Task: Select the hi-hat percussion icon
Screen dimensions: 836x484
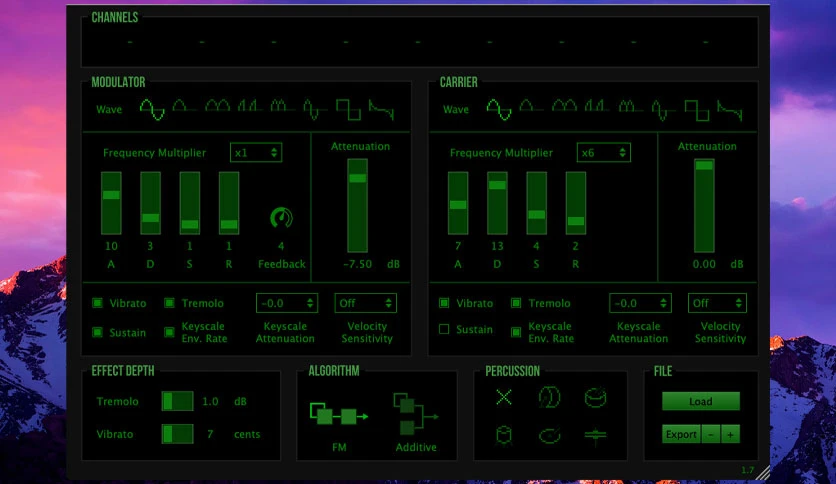Action: [x=596, y=436]
